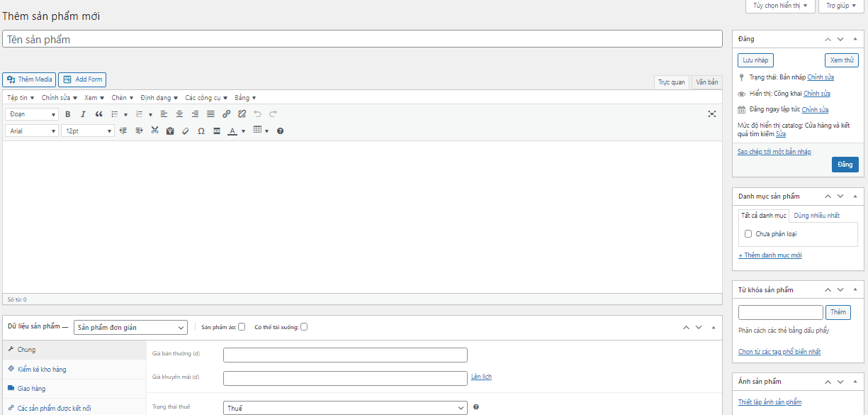Click the 'Thêm danh mục mới' link

click(x=770, y=255)
